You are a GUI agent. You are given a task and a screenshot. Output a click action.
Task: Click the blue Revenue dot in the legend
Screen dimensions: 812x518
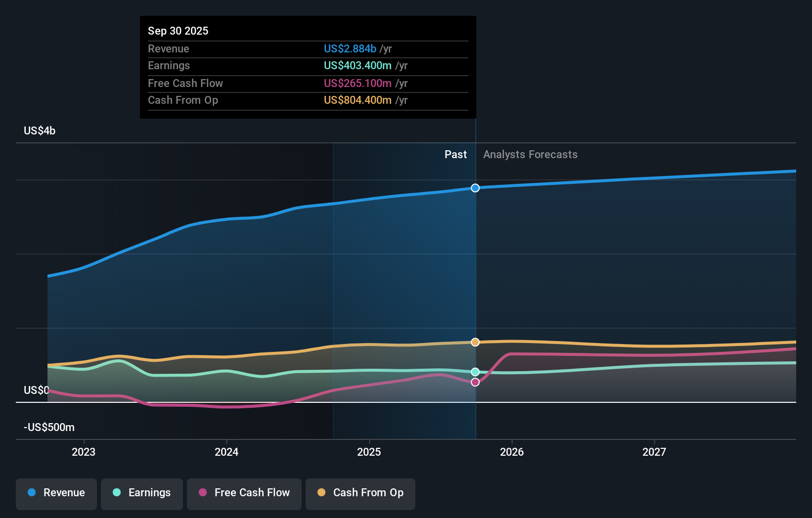[31, 493]
